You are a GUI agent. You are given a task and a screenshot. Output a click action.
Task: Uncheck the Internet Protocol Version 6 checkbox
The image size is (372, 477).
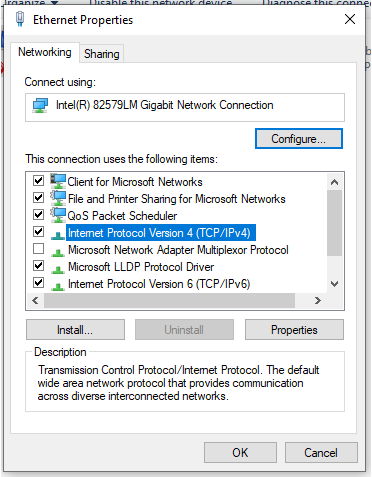[39, 283]
